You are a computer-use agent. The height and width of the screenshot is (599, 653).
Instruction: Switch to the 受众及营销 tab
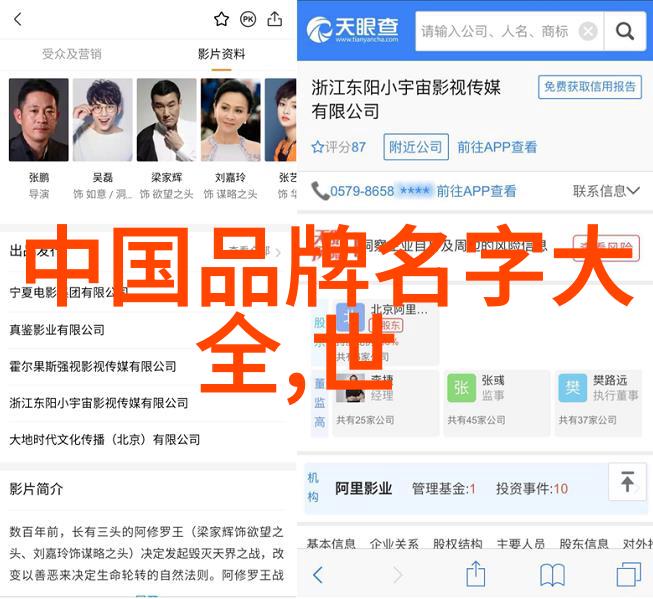click(x=72, y=54)
